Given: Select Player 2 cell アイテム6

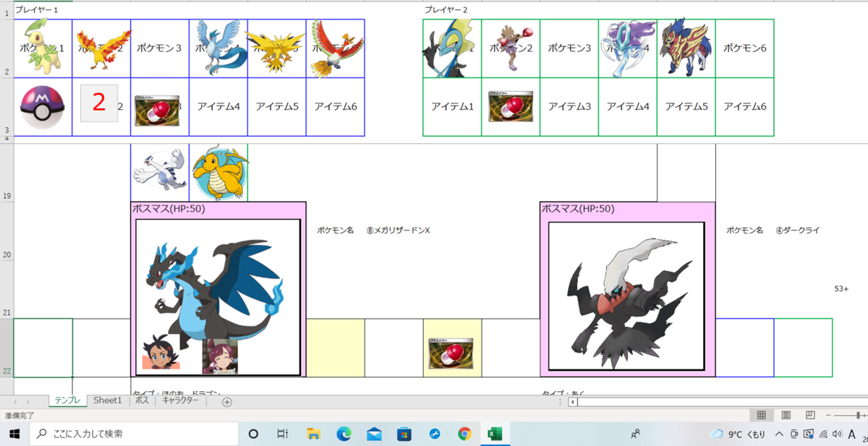Looking at the screenshot, I should (744, 107).
